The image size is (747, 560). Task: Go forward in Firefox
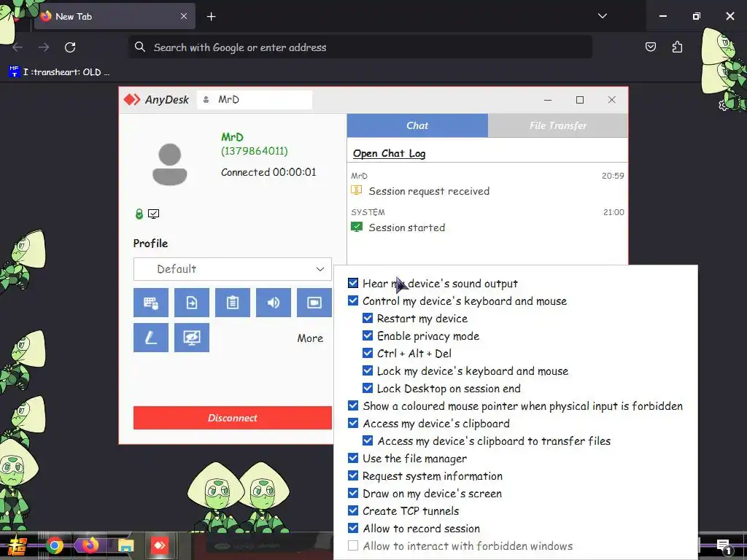(44, 47)
